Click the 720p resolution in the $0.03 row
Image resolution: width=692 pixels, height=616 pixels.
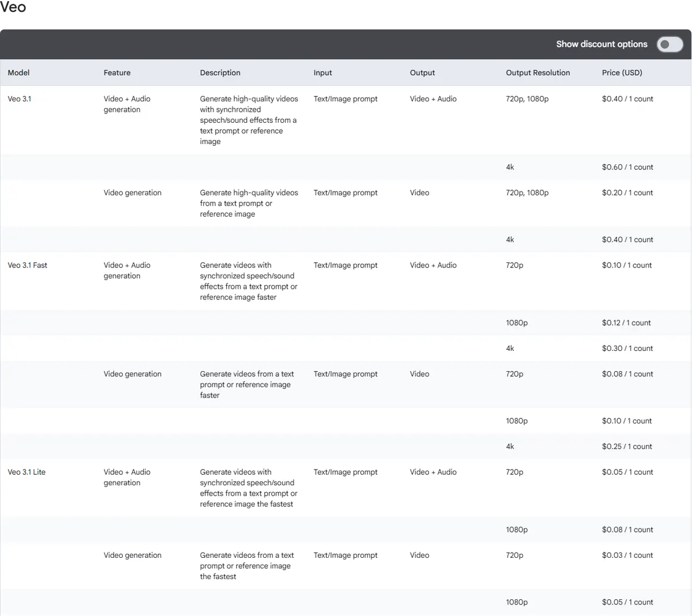coord(514,555)
